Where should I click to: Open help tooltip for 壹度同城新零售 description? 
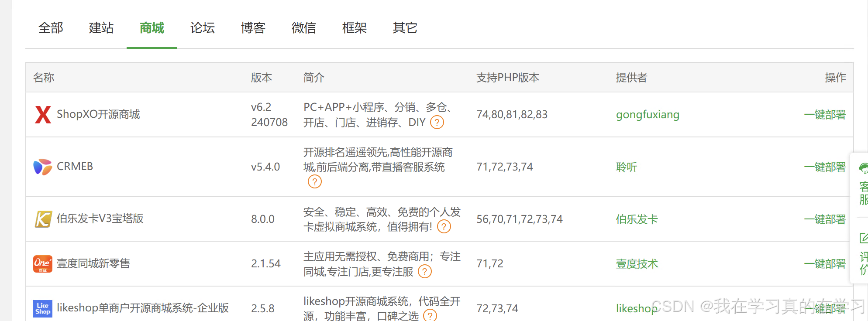tap(425, 272)
